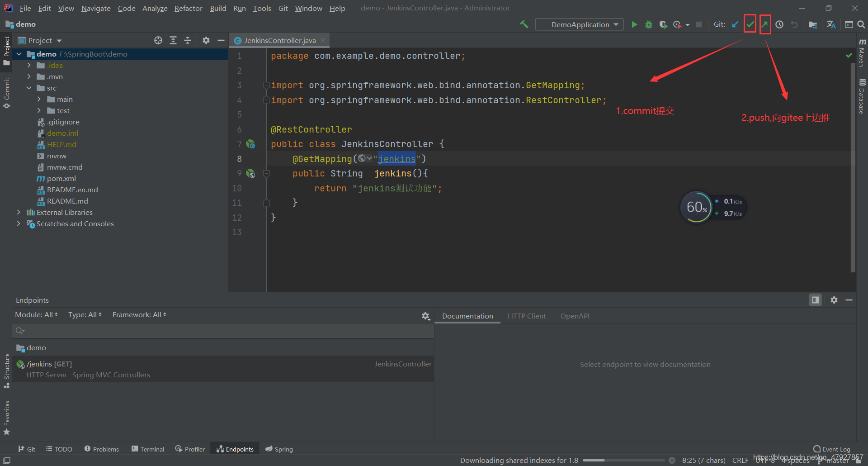The height and width of the screenshot is (466, 868).
Task: Click the Build project hammer icon
Action: [524, 24]
